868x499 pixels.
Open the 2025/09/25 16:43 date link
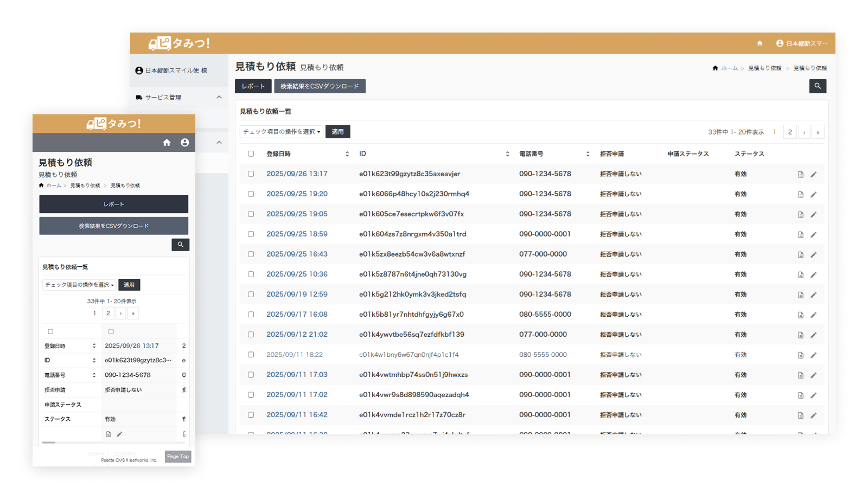[x=297, y=254]
